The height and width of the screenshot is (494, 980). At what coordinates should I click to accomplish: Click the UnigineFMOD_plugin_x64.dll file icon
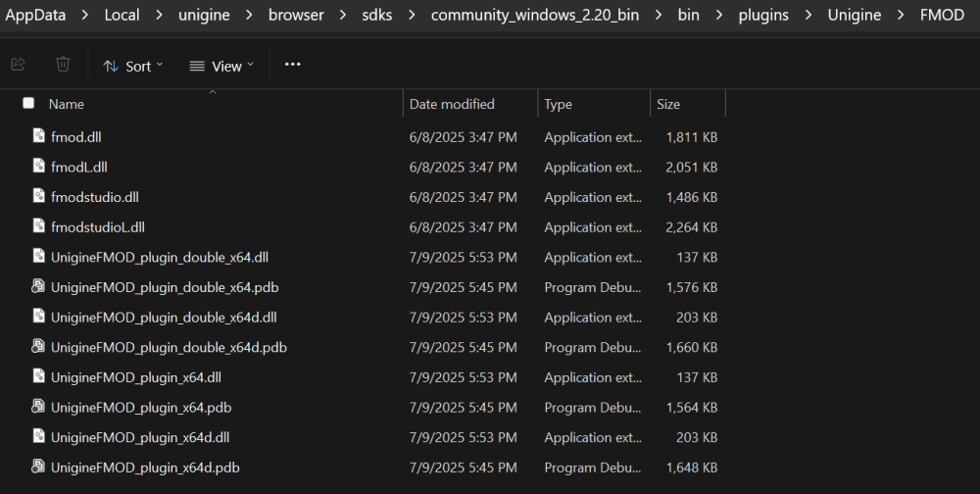(x=39, y=376)
